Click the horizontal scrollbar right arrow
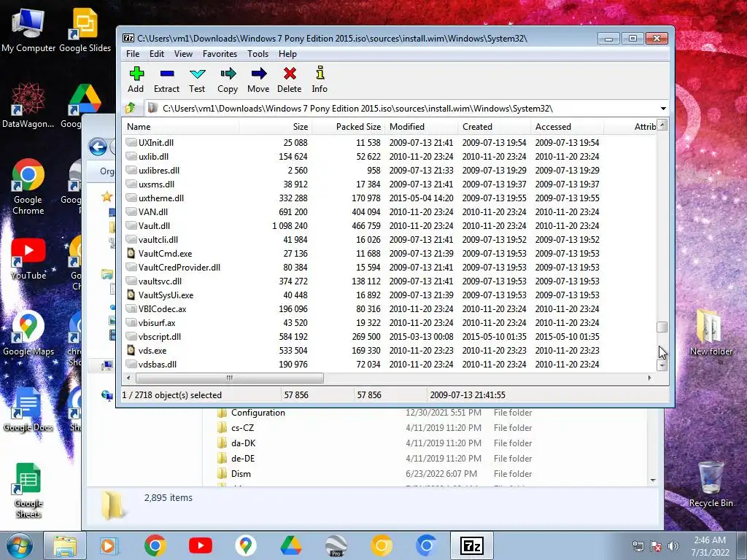 (x=649, y=378)
